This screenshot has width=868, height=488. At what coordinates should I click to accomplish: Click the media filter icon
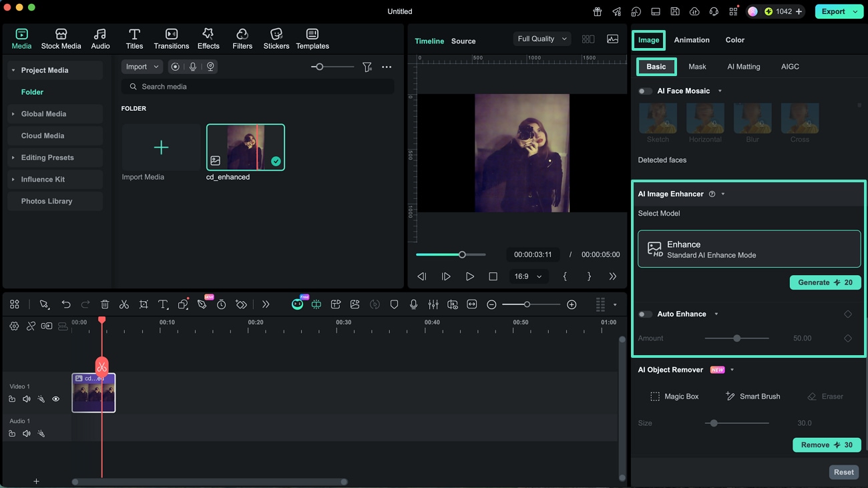[x=367, y=67]
